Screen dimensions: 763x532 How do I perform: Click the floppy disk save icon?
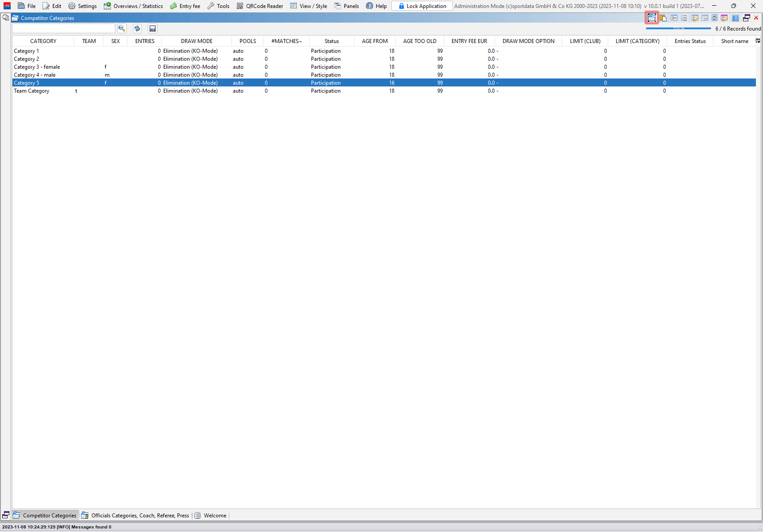coord(153,28)
